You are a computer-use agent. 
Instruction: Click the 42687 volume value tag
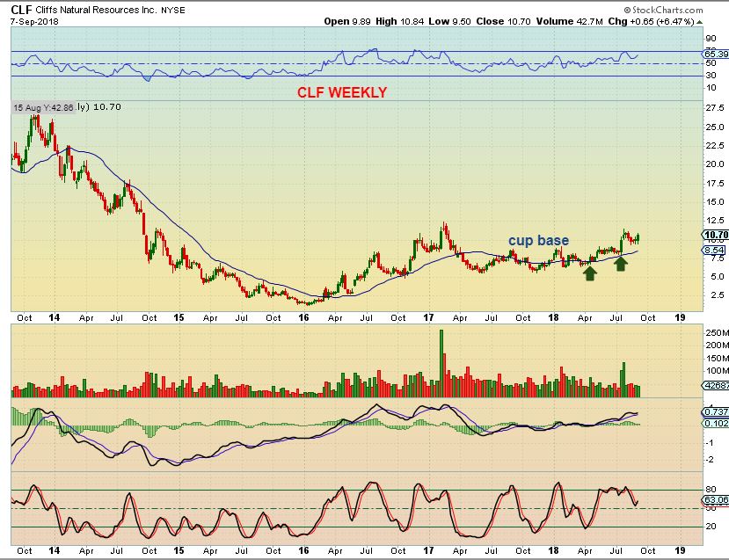pyautogui.click(x=717, y=385)
